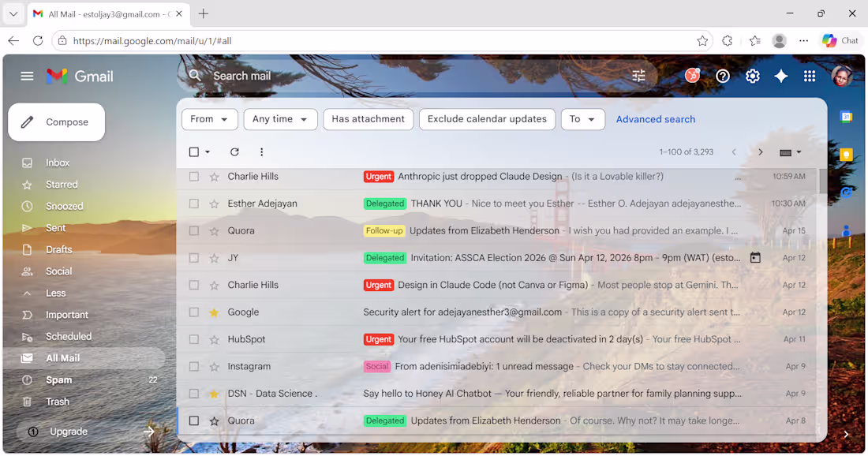Click the mail list vertical scrollbar
The image size is (868, 456).
(823, 181)
